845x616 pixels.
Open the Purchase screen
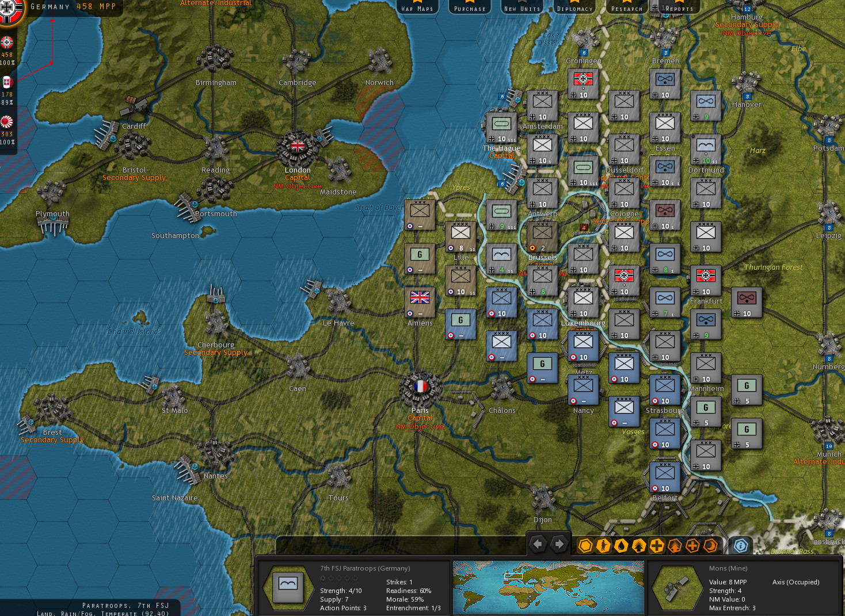(469, 7)
